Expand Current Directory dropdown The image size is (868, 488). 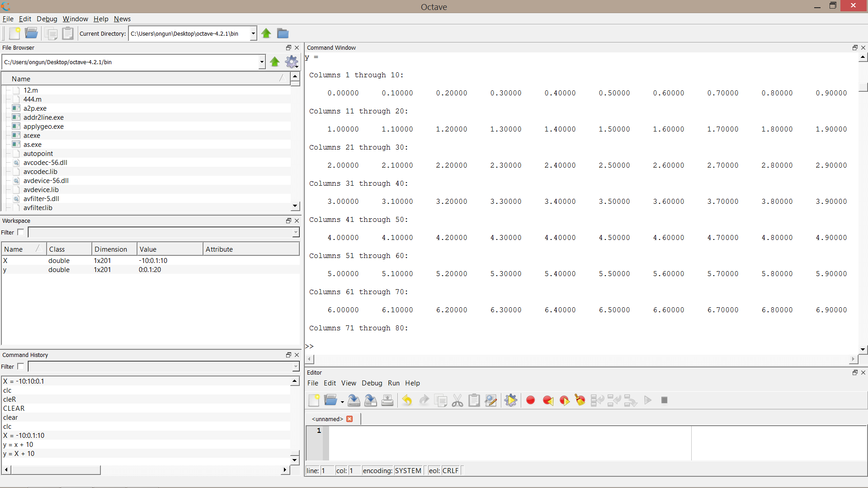click(253, 33)
